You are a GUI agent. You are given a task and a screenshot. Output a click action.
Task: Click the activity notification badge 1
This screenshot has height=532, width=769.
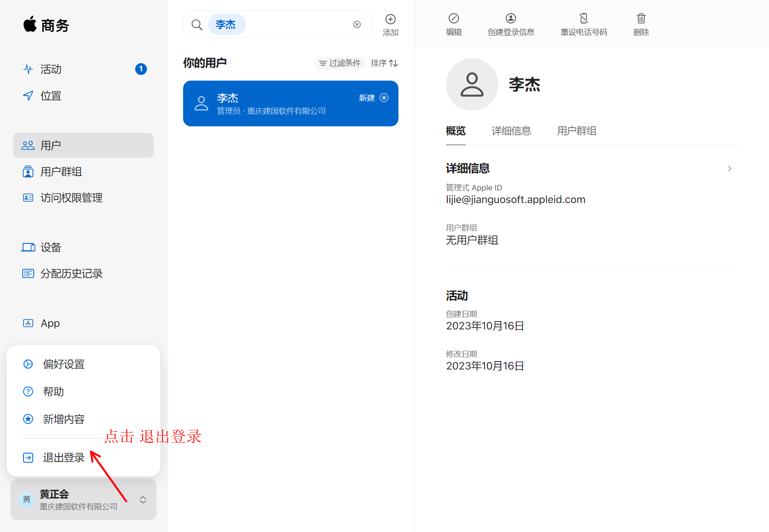tap(141, 69)
